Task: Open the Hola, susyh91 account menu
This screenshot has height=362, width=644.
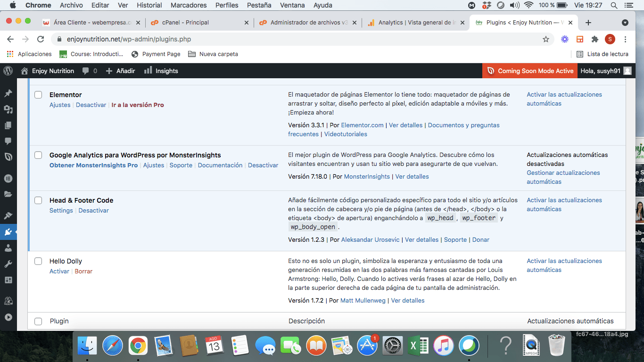Action: 606,71
